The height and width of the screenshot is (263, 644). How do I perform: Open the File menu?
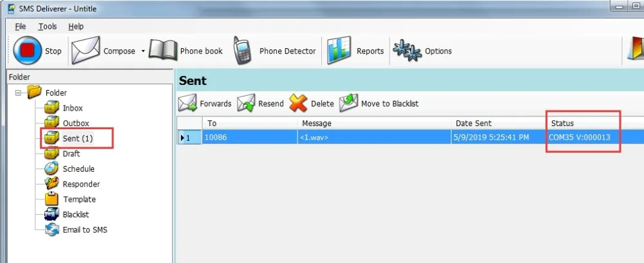[21, 26]
